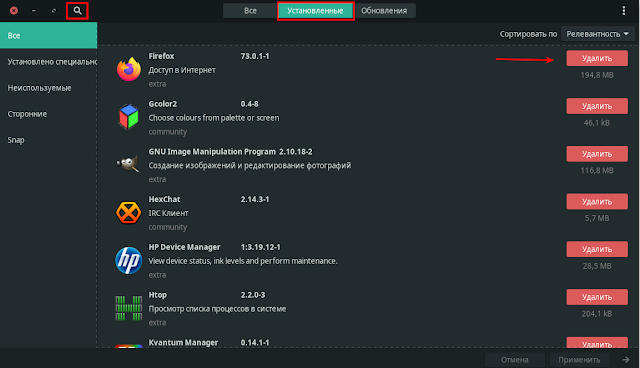Click View device status description
This screenshot has height=368, width=640.
243,261
